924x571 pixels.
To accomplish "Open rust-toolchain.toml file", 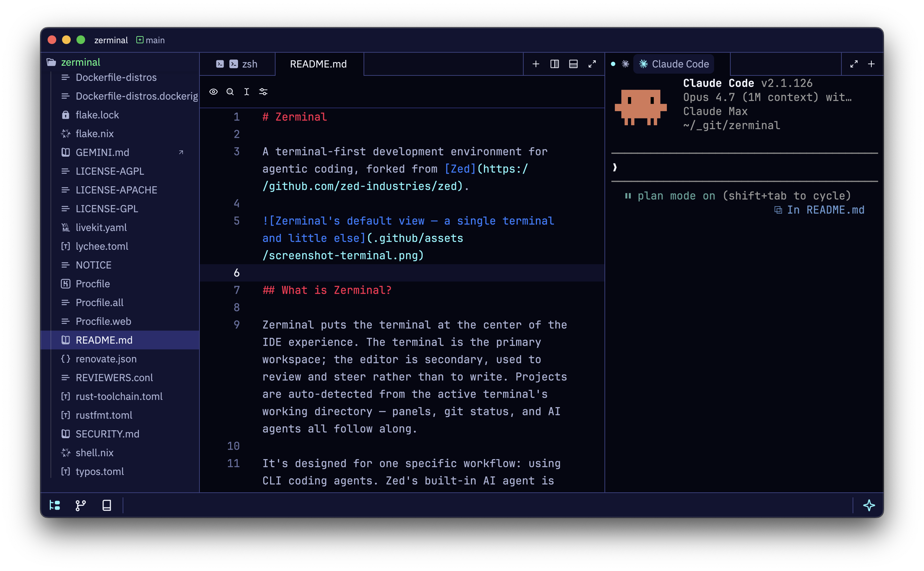I will click(120, 397).
